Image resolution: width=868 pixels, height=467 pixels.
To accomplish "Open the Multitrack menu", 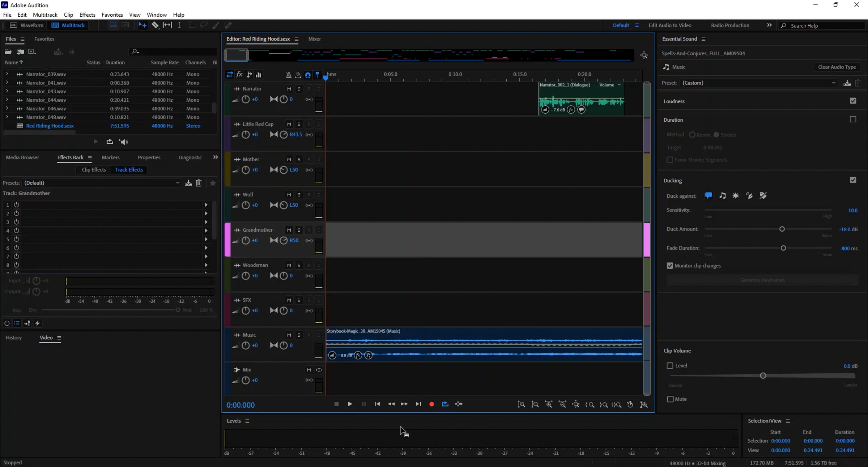I will pyautogui.click(x=45, y=15).
